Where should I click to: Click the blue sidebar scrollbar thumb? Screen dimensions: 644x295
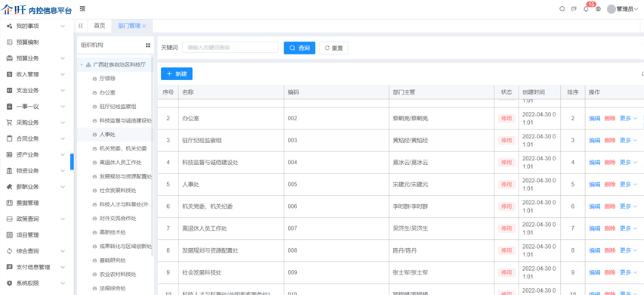click(72, 161)
